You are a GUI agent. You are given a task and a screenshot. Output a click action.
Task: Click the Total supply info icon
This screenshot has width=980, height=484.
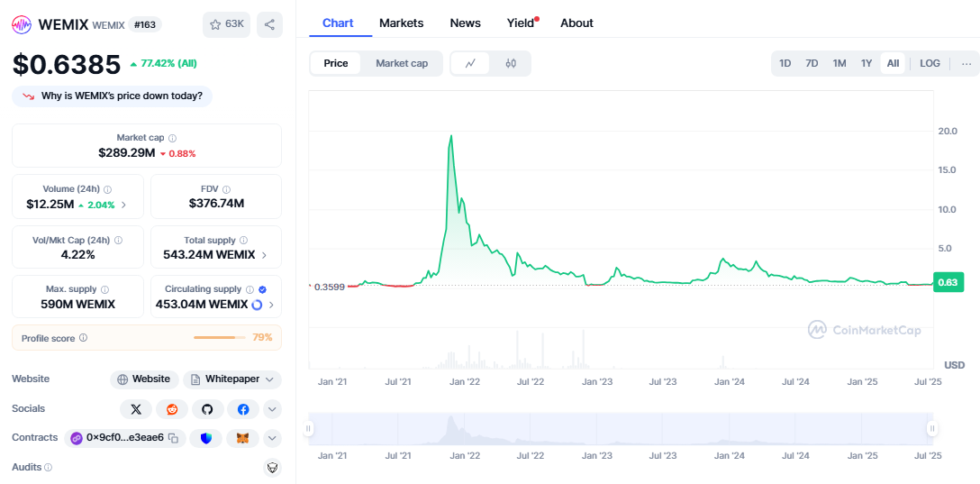244,240
